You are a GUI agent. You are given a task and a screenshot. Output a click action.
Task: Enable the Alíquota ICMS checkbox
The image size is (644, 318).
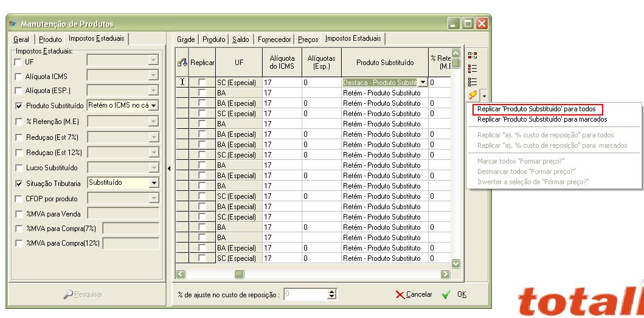point(18,77)
